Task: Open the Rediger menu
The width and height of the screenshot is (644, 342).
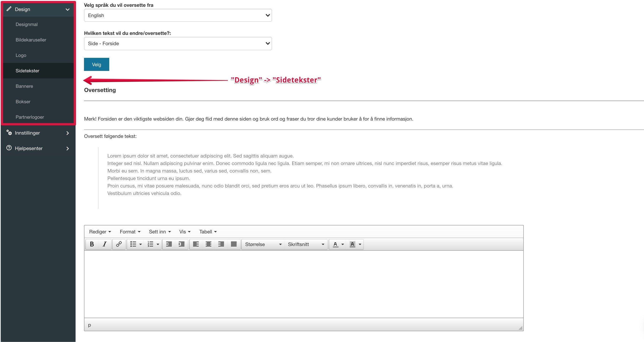Action: (100, 232)
